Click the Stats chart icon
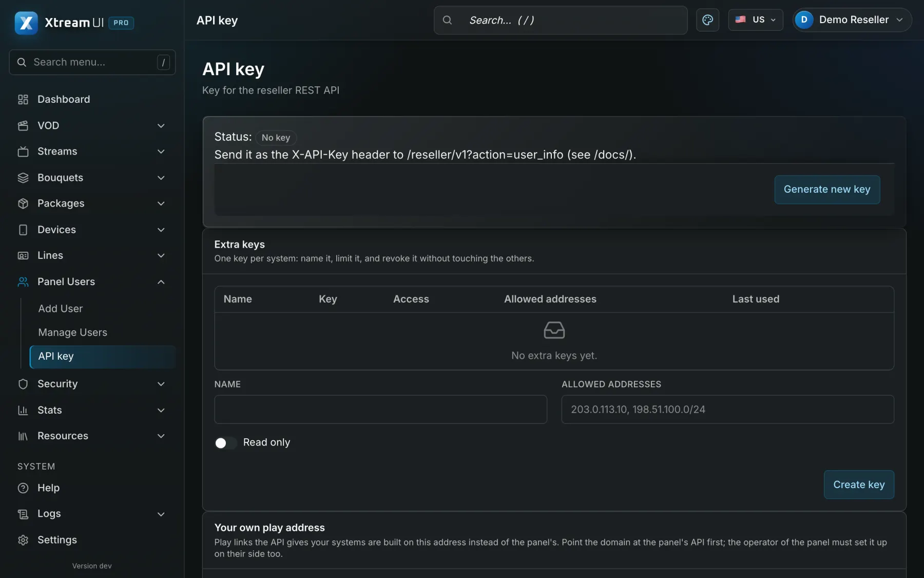 23,410
